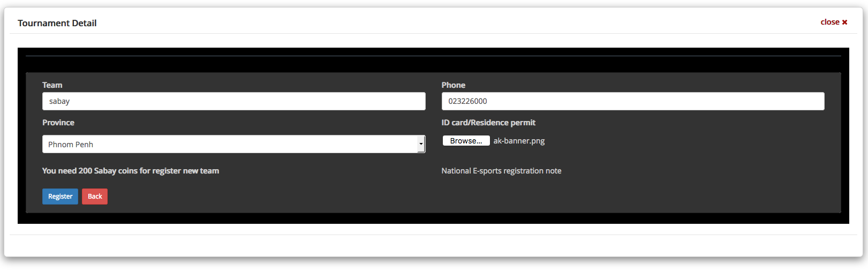This screenshot has height=272, width=868.
Task: Focus the Team name input field
Action: click(x=233, y=101)
